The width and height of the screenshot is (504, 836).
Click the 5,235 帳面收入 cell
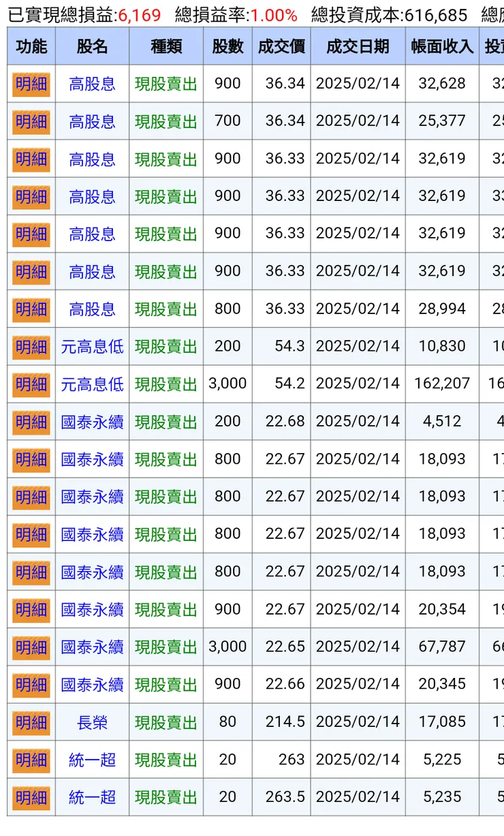[x=442, y=796]
